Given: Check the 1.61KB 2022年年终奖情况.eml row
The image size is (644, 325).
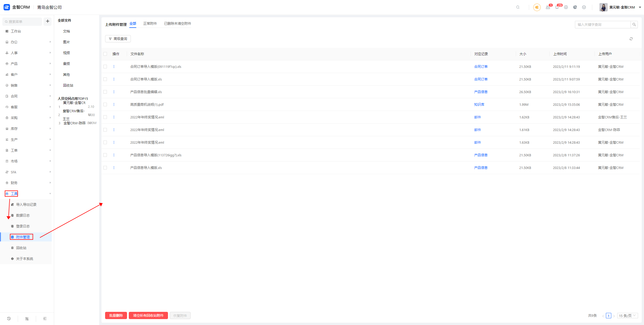Looking at the screenshot, I should (105, 130).
